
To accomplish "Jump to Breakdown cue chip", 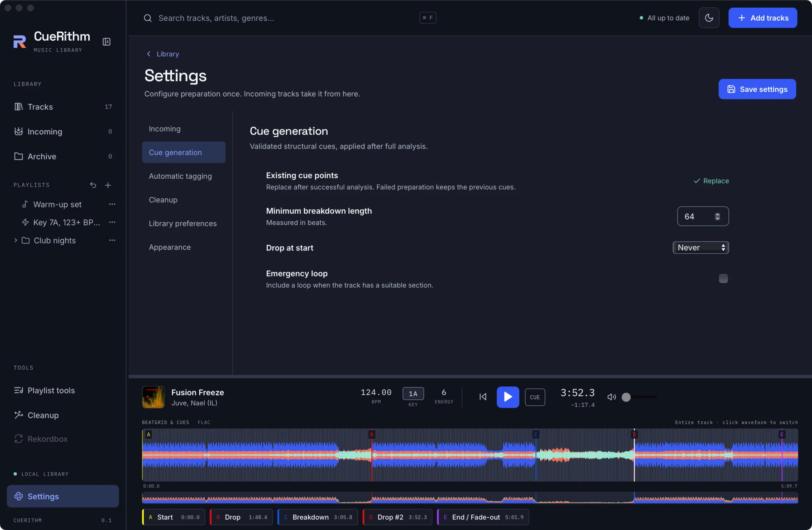I will pos(318,517).
